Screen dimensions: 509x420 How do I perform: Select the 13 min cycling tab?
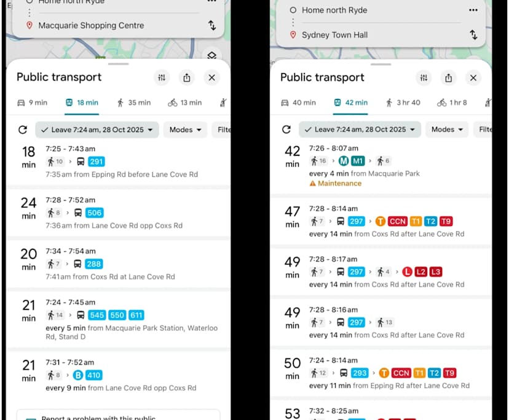coord(185,103)
